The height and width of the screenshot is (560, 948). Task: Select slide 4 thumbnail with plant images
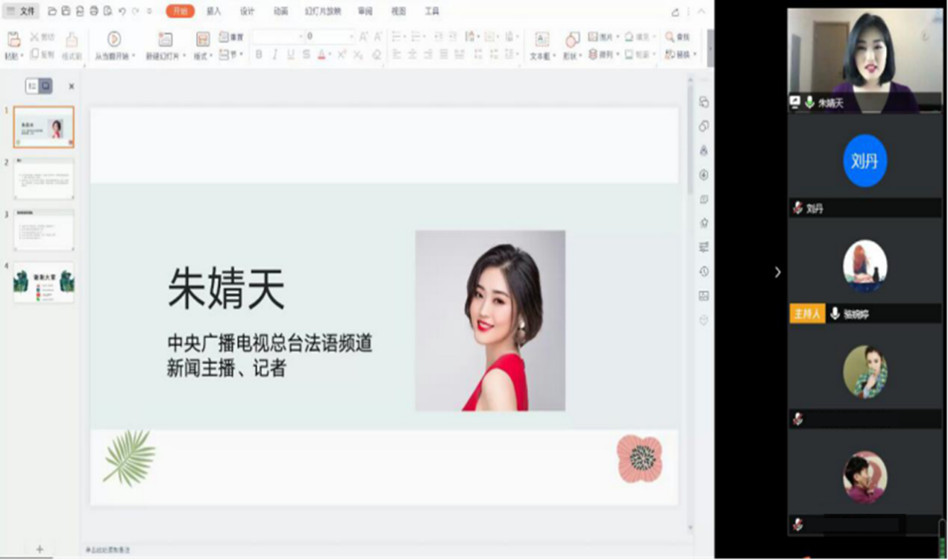[x=44, y=282]
